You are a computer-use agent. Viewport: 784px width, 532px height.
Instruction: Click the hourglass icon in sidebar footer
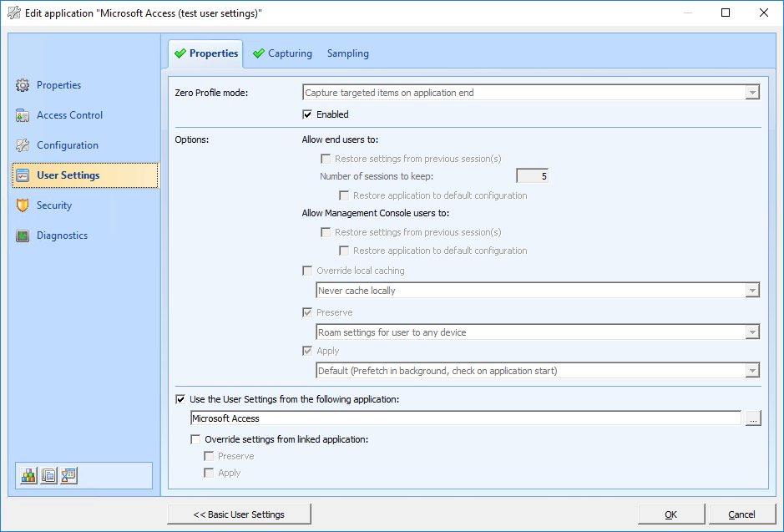(x=69, y=475)
